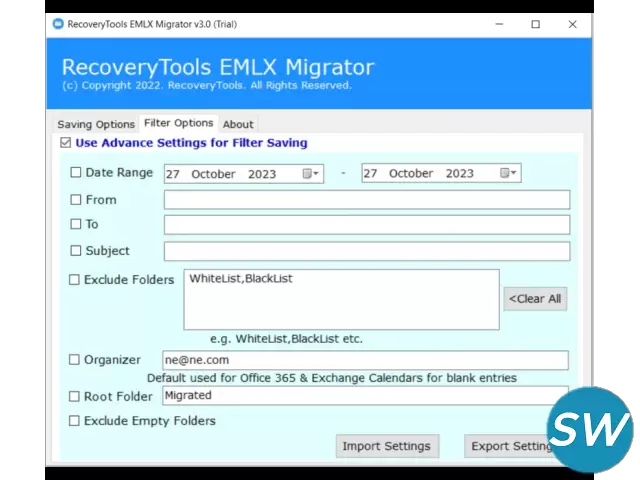Open the start date calendar dropdown
The width and height of the screenshot is (640, 480).
point(312,174)
